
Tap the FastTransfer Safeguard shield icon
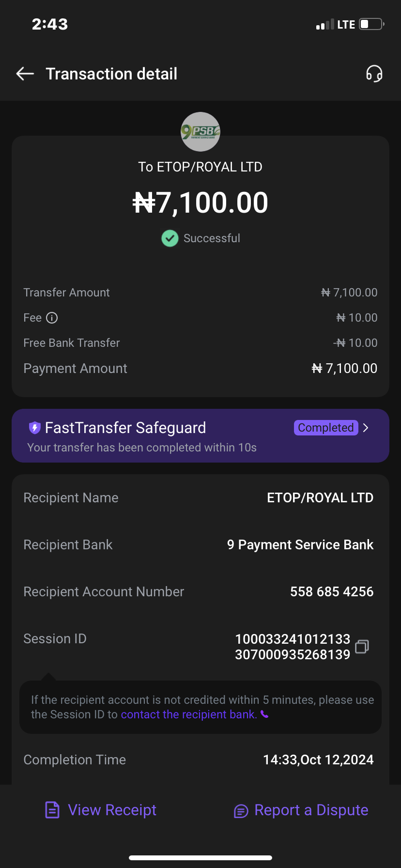(x=34, y=428)
